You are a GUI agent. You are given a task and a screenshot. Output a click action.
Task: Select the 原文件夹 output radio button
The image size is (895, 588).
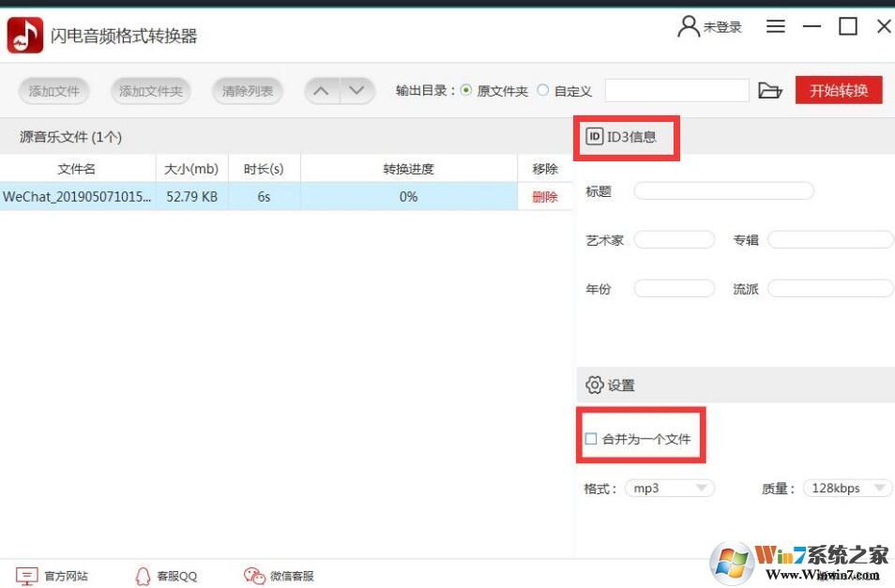(x=465, y=90)
